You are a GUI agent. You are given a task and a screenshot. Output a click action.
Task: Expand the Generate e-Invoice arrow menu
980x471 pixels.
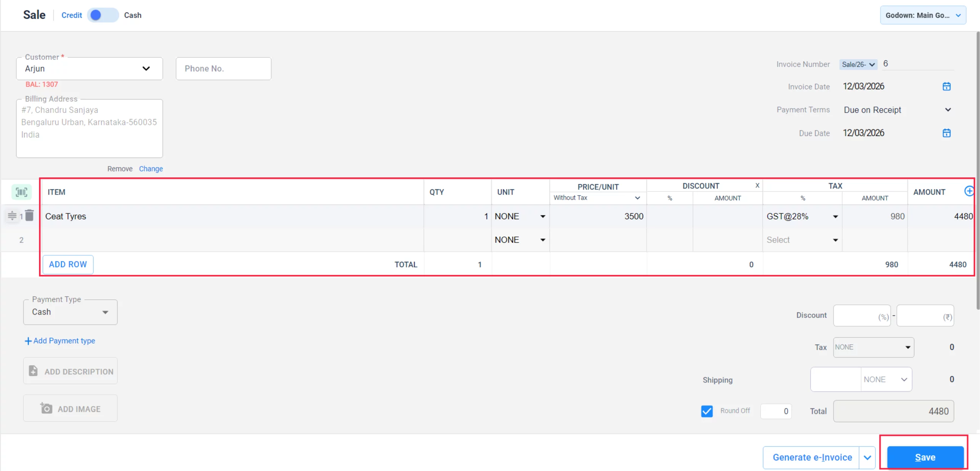[x=867, y=458]
